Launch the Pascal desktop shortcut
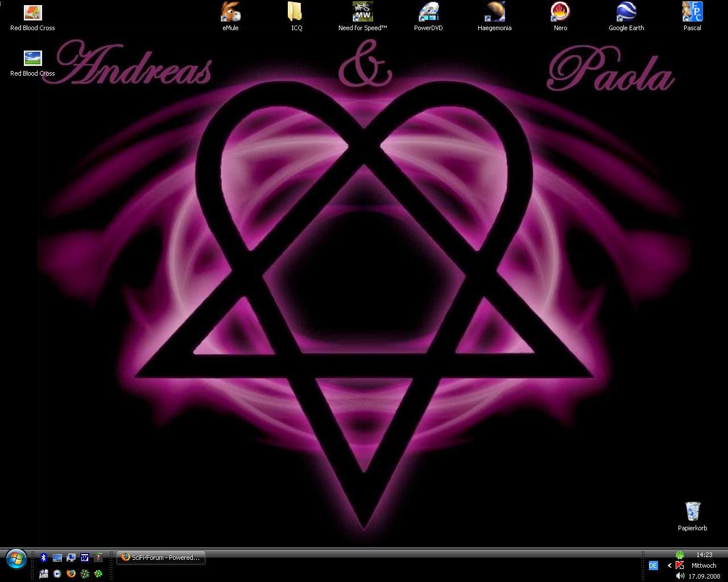 692,13
